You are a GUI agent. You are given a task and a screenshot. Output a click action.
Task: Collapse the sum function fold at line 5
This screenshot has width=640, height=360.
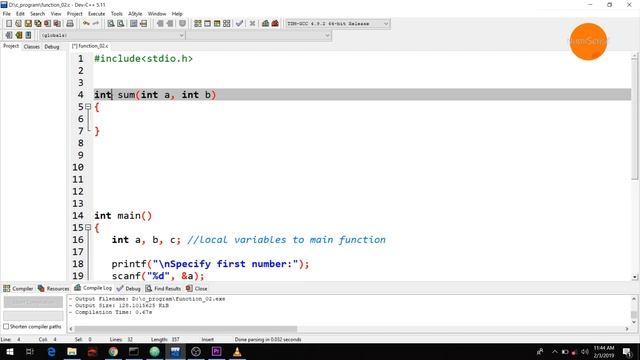coord(88,107)
